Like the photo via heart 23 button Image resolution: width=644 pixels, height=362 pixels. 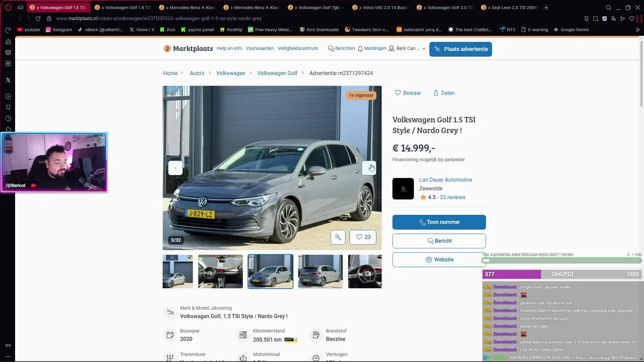point(363,237)
